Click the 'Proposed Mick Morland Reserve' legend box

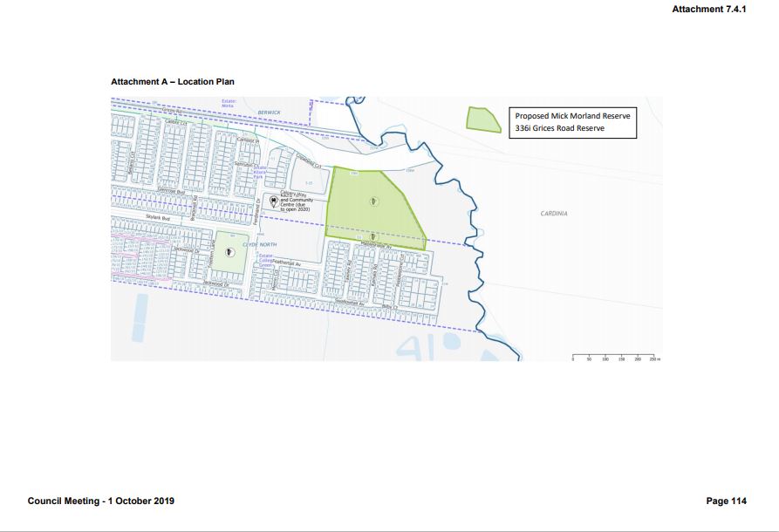click(x=572, y=122)
